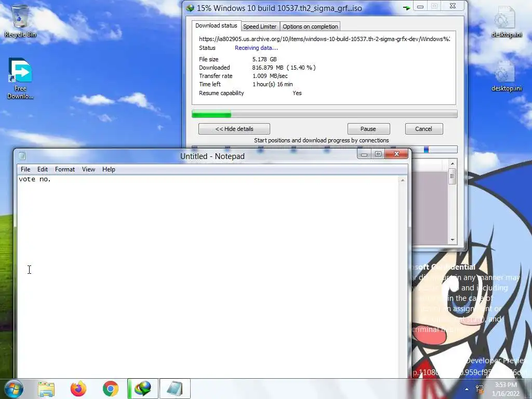The height and width of the screenshot is (399, 532).
Task: Open Notepad's Format menu
Action: tap(65, 169)
